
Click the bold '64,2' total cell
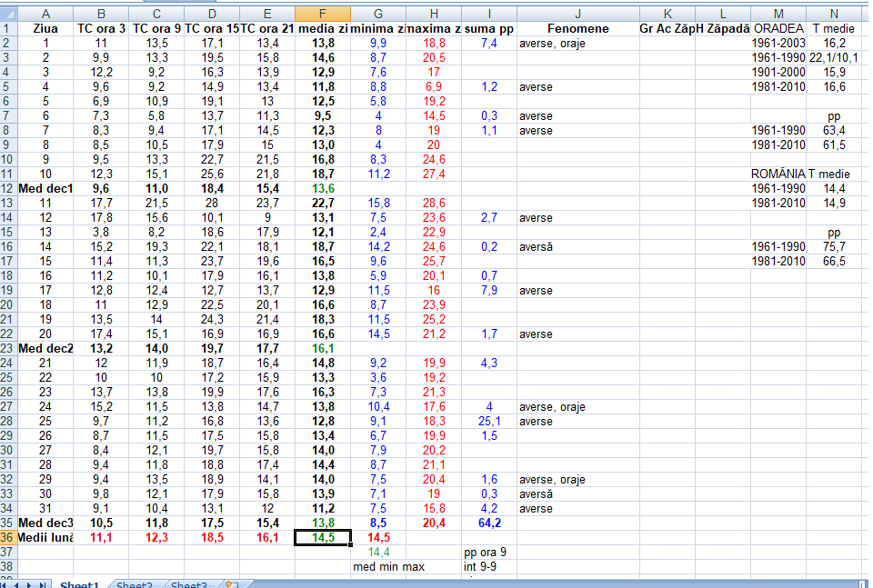click(489, 523)
